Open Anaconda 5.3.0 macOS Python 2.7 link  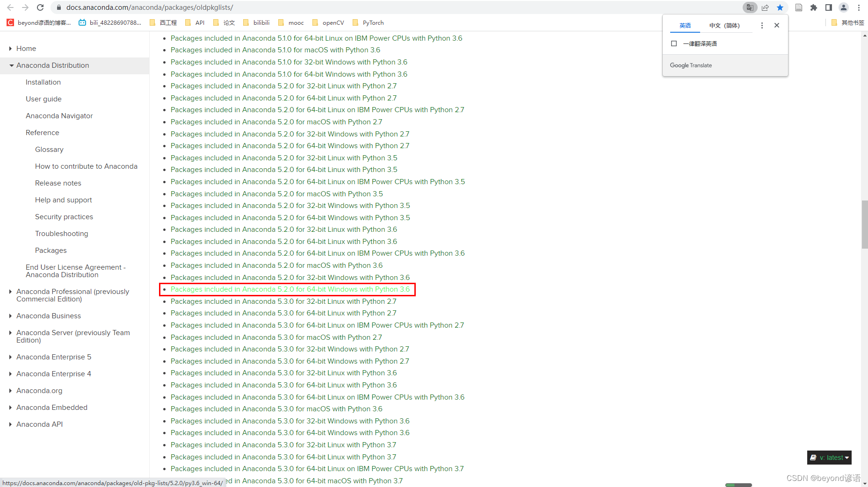click(x=276, y=337)
